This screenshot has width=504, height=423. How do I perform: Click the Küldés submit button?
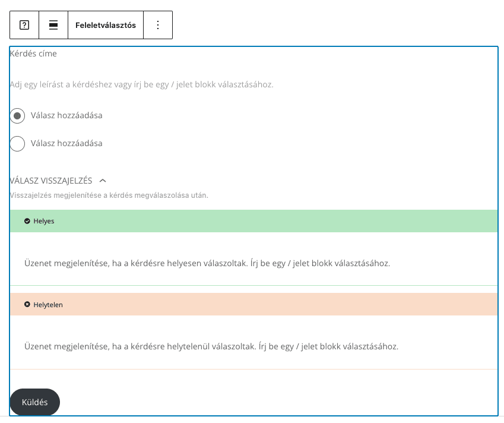coord(34,402)
